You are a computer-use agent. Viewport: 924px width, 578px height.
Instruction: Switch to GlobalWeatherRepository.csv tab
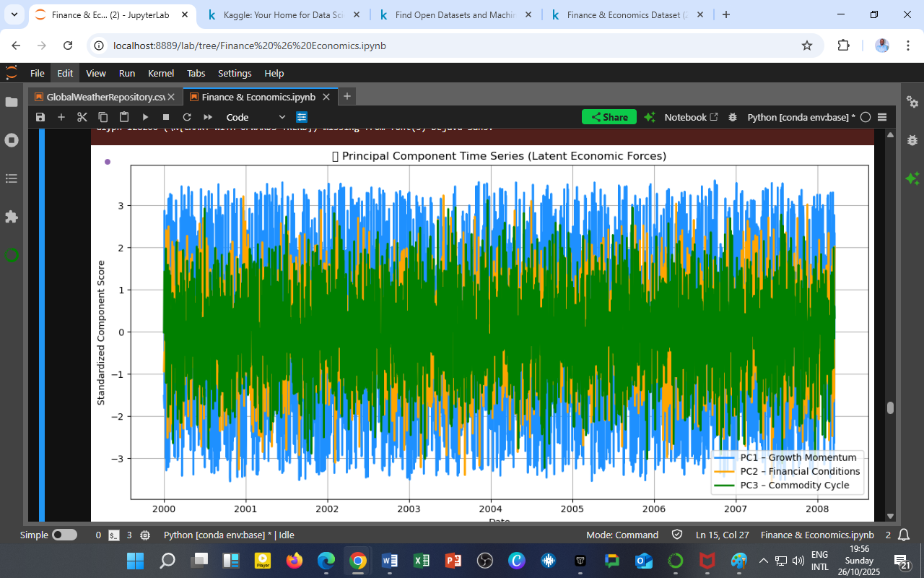(105, 97)
